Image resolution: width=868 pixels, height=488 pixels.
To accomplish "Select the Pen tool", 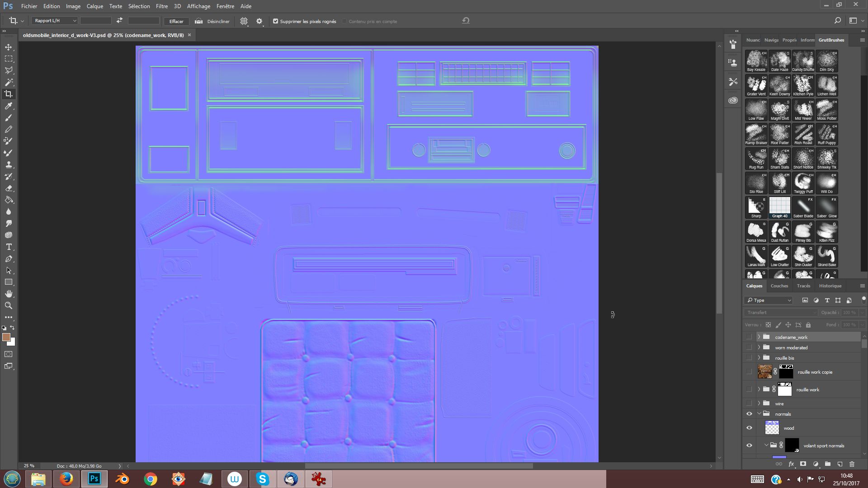I will tap(9, 258).
